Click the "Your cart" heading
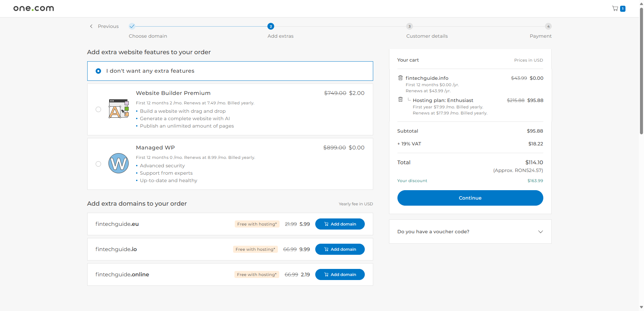Screen dimensions: 644x311 pos(408,60)
